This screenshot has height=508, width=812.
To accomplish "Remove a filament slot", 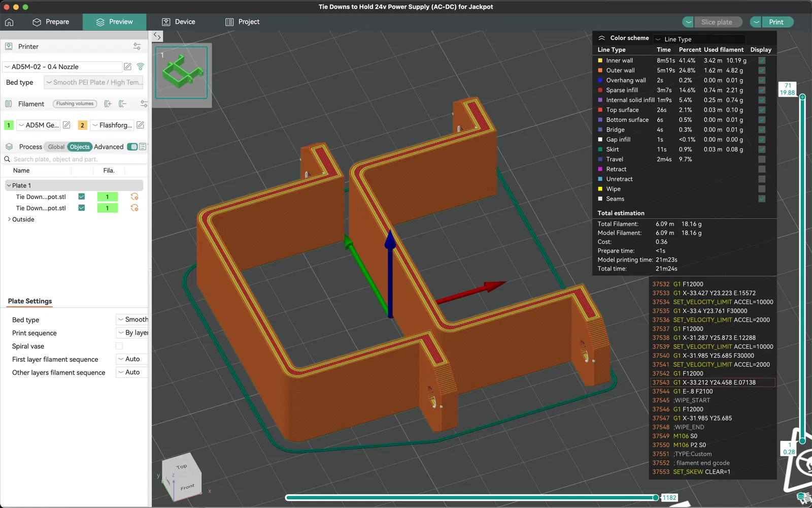I will click(122, 104).
